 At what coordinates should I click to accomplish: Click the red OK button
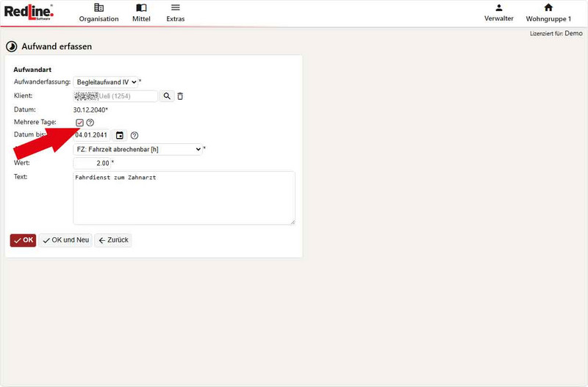(x=23, y=240)
